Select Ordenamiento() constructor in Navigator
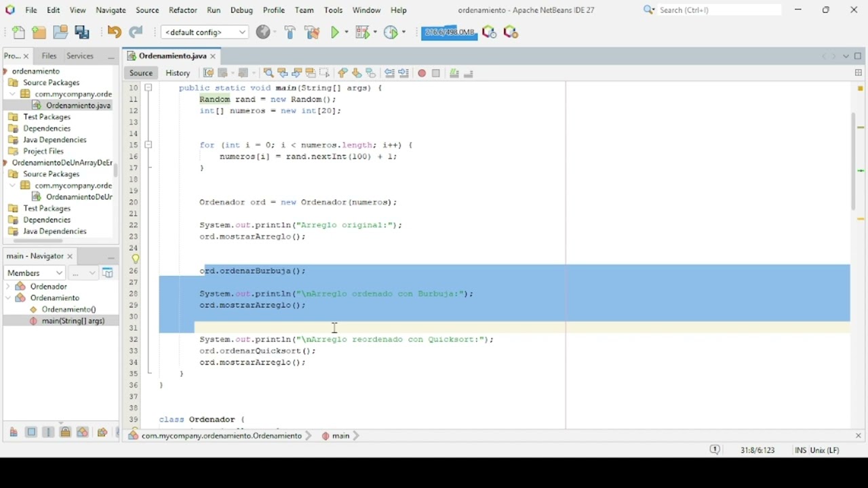Image resolution: width=868 pixels, height=488 pixels. click(x=68, y=310)
